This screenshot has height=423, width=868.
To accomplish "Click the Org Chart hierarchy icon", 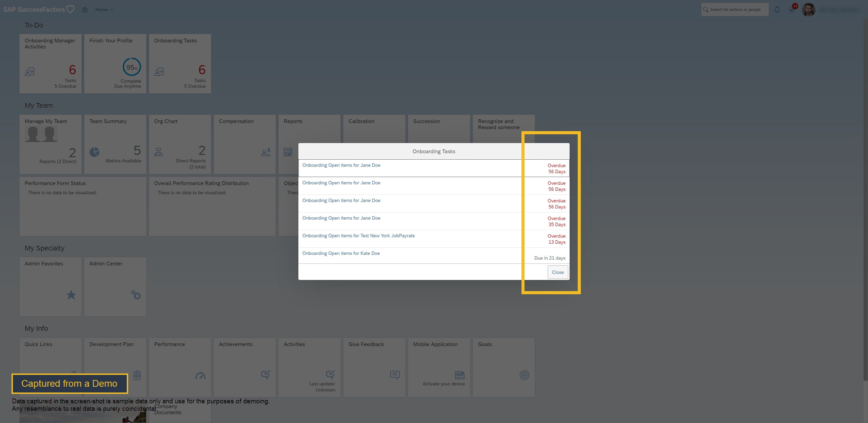I will coord(158,152).
